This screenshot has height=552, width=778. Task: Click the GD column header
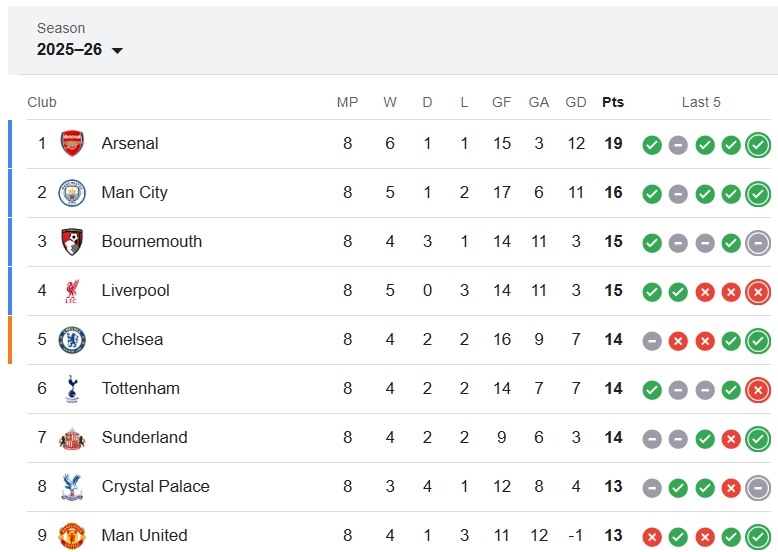576,102
